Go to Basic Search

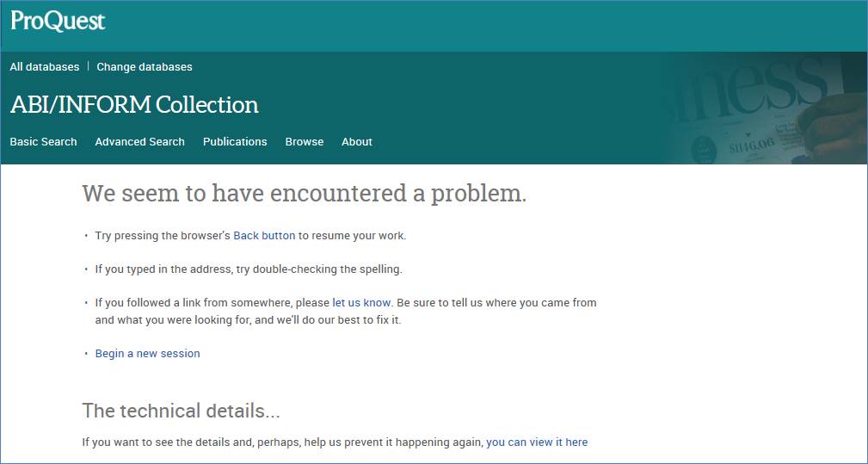pyautogui.click(x=43, y=142)
